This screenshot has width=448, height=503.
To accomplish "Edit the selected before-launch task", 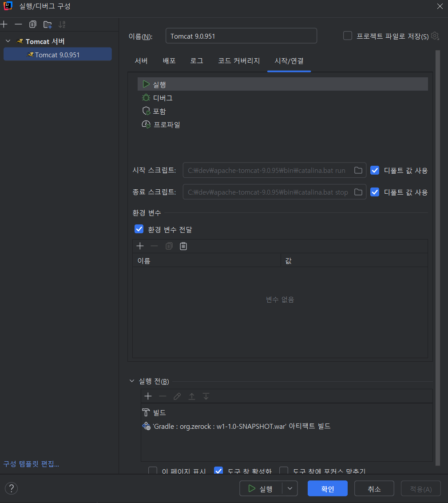I will 177,396.
